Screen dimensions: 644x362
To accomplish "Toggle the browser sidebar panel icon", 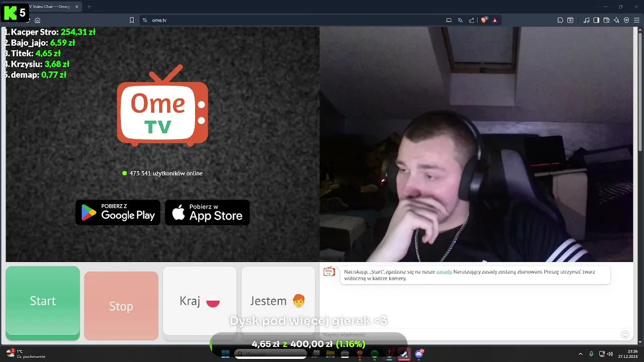I will point(596,20).
